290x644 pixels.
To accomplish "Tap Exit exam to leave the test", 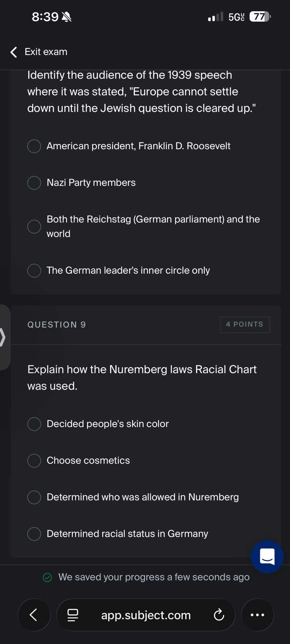I will point(46,52).
